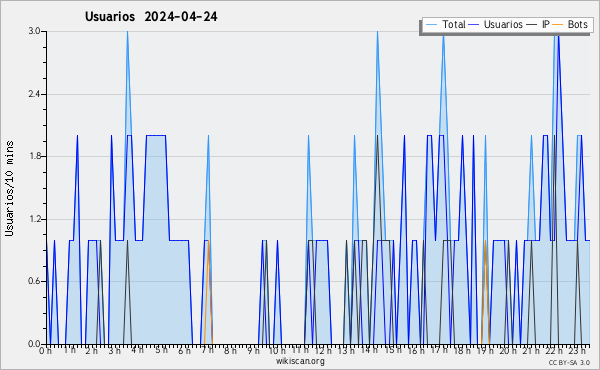Click the '3 h' x-axis label
The width and height of the screenshot is (600, 370).
click(114, 351)
